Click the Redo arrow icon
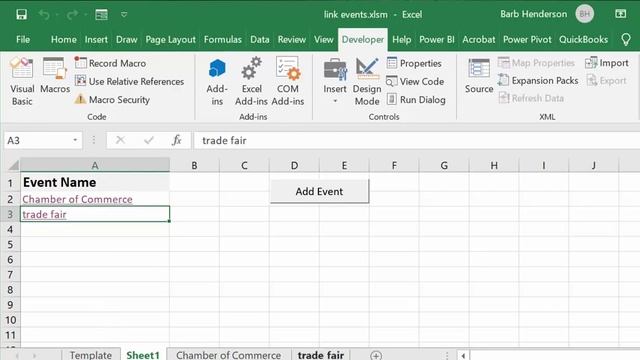Viewport: 640px width, 360px height. pos(72,15)
